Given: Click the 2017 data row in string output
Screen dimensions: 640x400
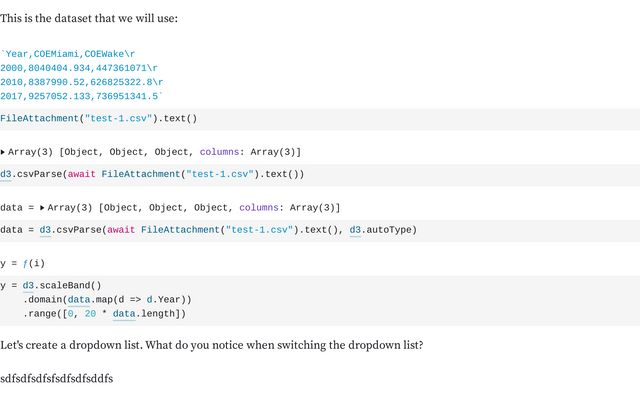Looking at the screenshot, I should [80, 96].
